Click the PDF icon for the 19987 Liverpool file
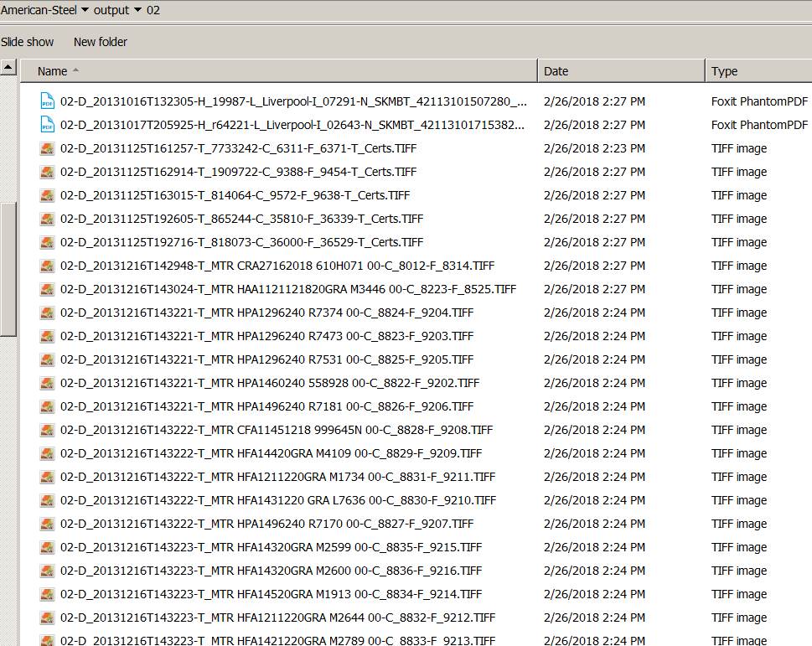 click(x=47, y=101)
